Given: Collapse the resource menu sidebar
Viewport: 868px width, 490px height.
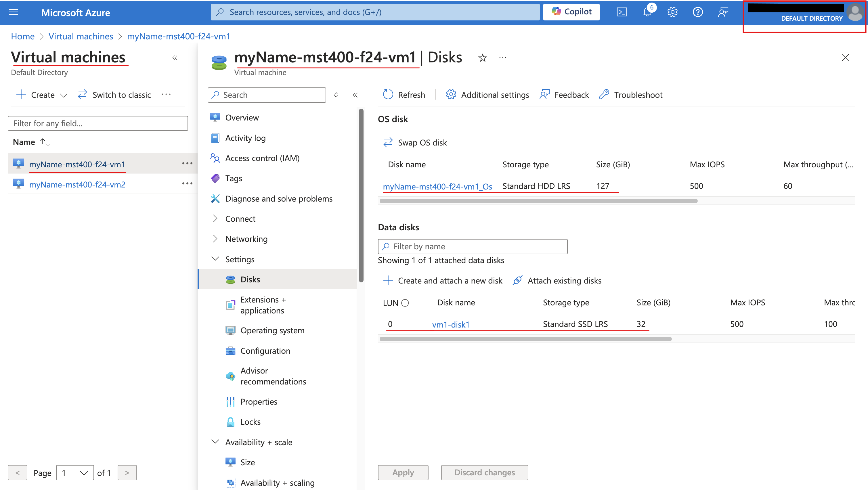Looking at the screenshot, I should pos(355,95).
